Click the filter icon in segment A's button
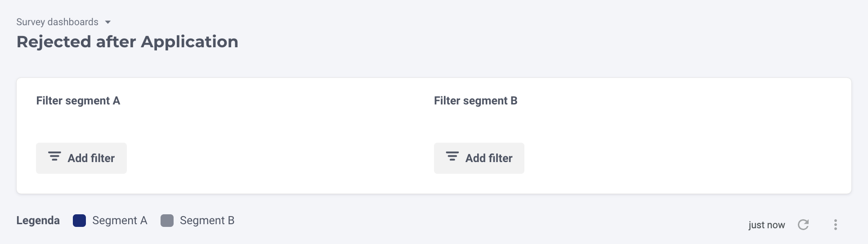 click(54, 157)
